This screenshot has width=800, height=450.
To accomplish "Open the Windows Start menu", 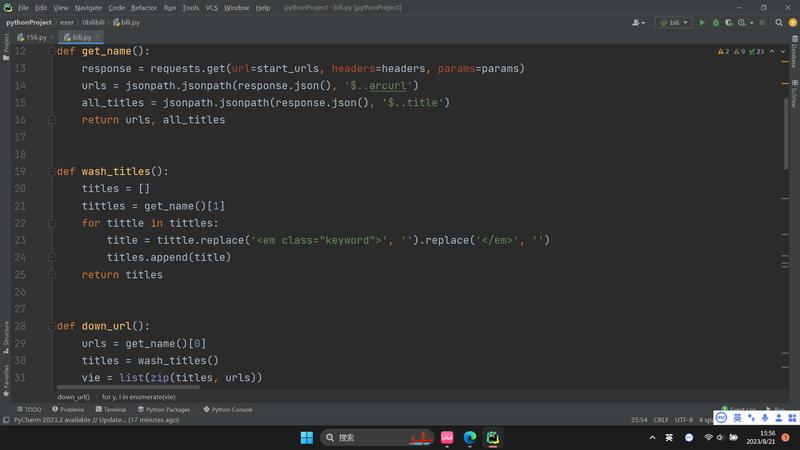I will click(307, 438).
